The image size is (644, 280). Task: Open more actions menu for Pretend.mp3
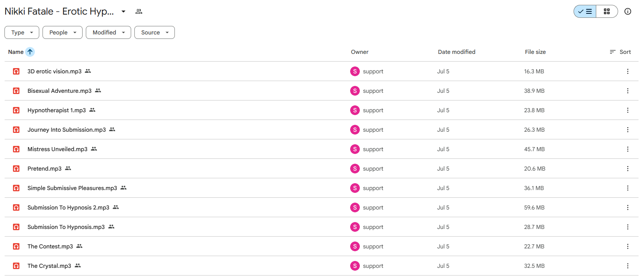click(628, 169)
